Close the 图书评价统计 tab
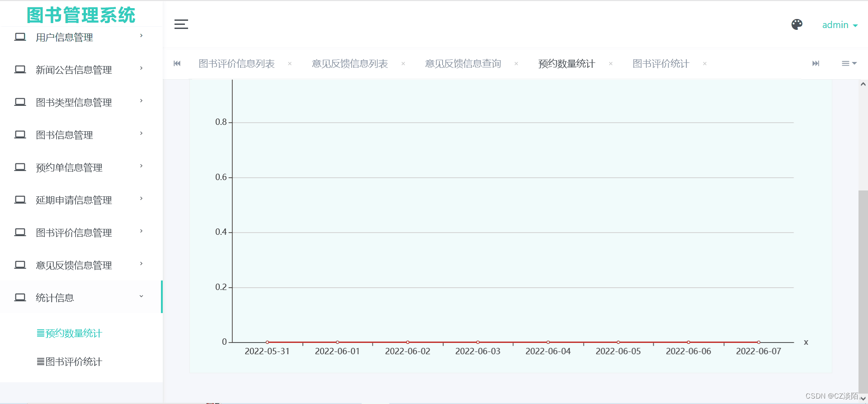Viewport: 868px width, 404px height. [x=705, y=64]
